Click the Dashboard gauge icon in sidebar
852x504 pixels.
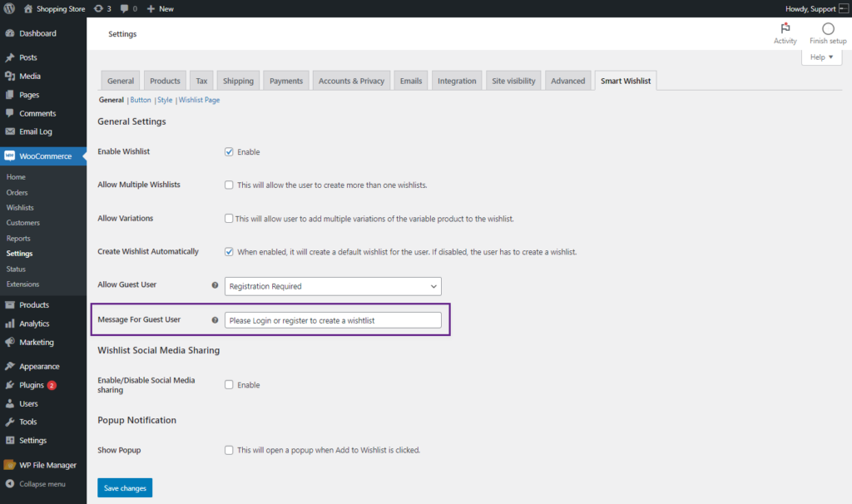click(x=10, y=33)
